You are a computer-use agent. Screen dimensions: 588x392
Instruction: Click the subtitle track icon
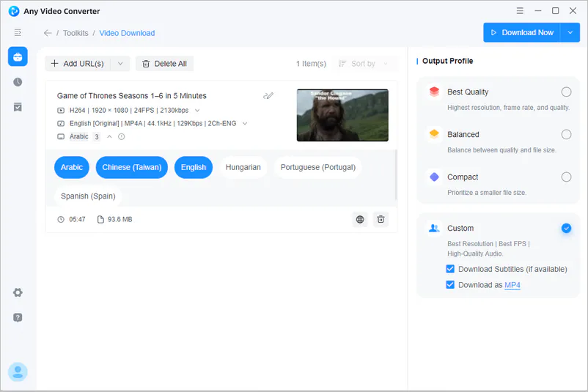(x=61, y=137)
